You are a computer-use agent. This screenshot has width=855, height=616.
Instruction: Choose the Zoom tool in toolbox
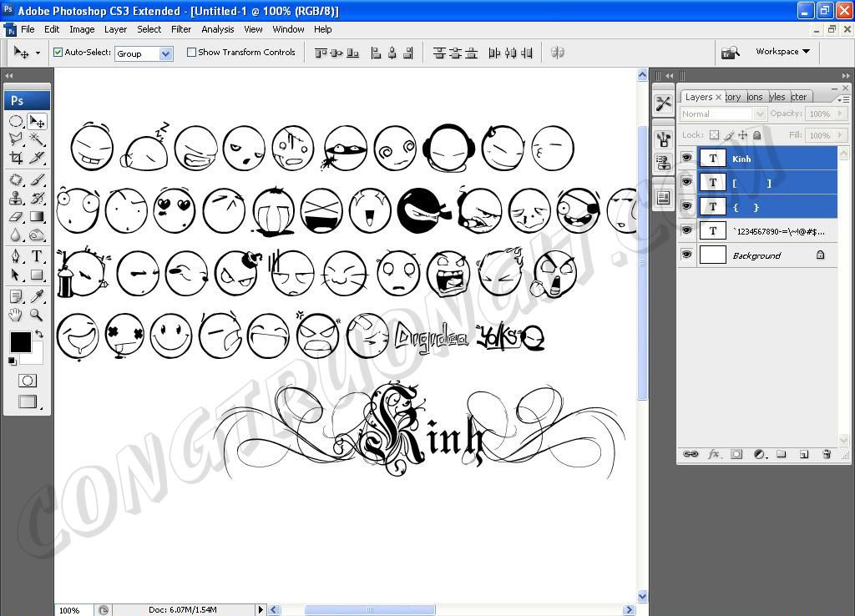(37, 315)
